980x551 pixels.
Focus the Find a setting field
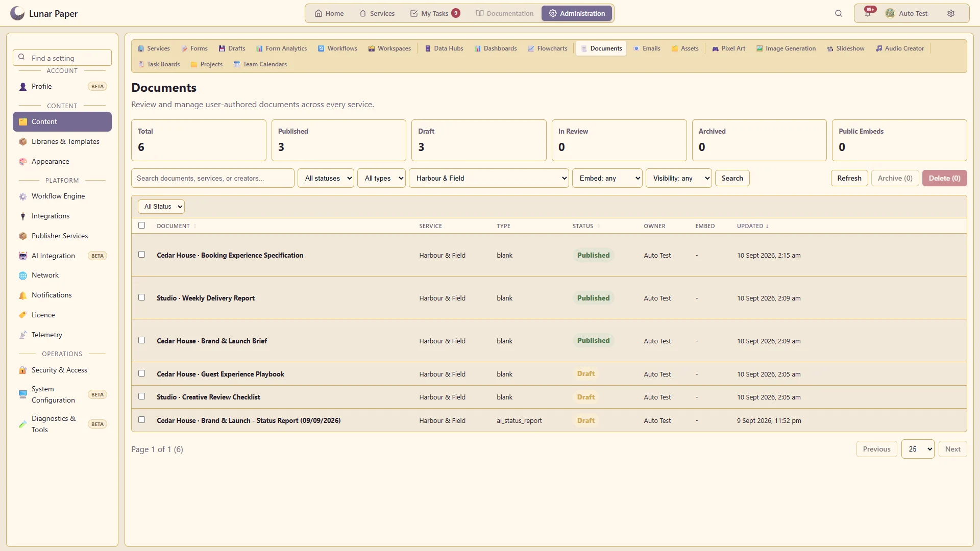[x=62, y=58]
